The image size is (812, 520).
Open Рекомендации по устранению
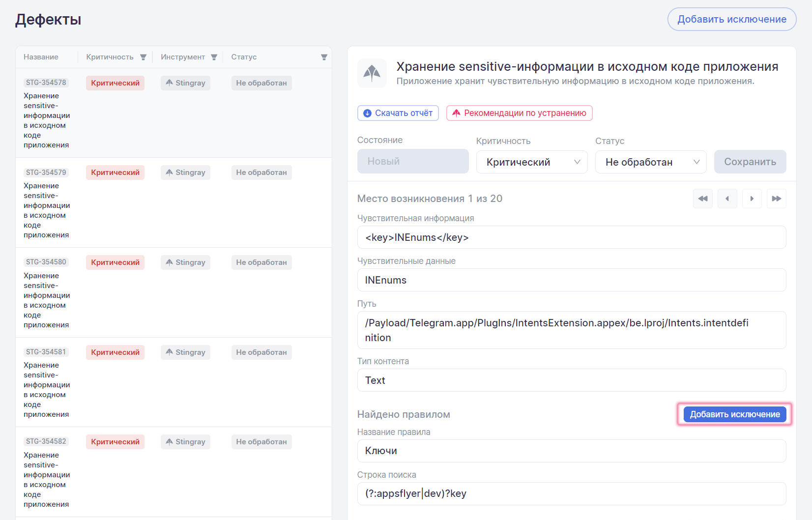point(519,113)
